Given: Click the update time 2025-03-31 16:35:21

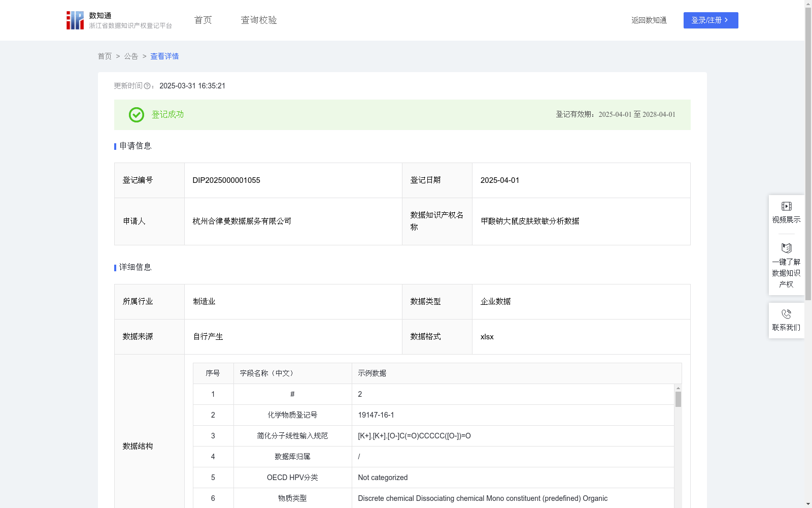Looking at the screenshot, I should tap(192, 86).
